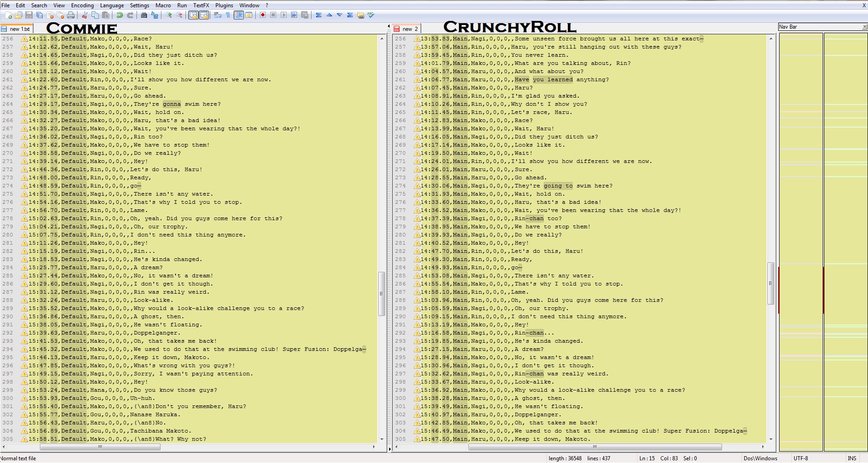The width and height of the screenshot is (868, 463).
Task: Go to next difference with down arrow
Action: tap(340, 15)
